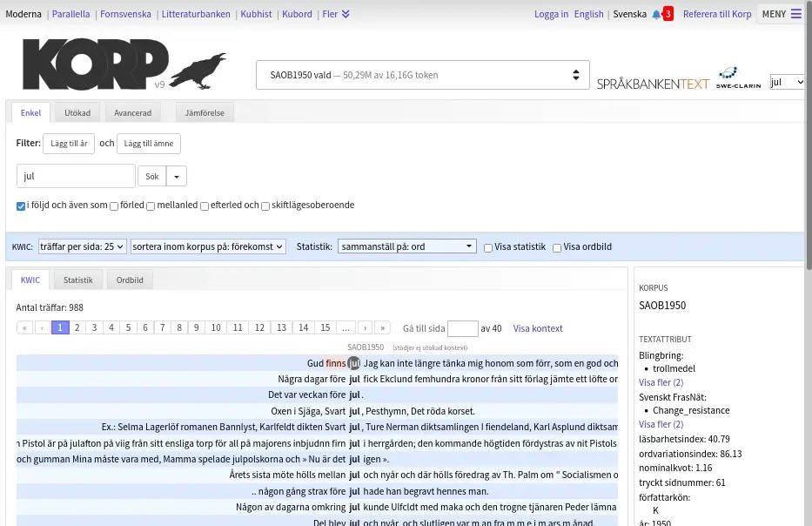This screenshot has height=526, width=812.
Task: Jump to last results page arrow
Action: (x=382, y=328)
